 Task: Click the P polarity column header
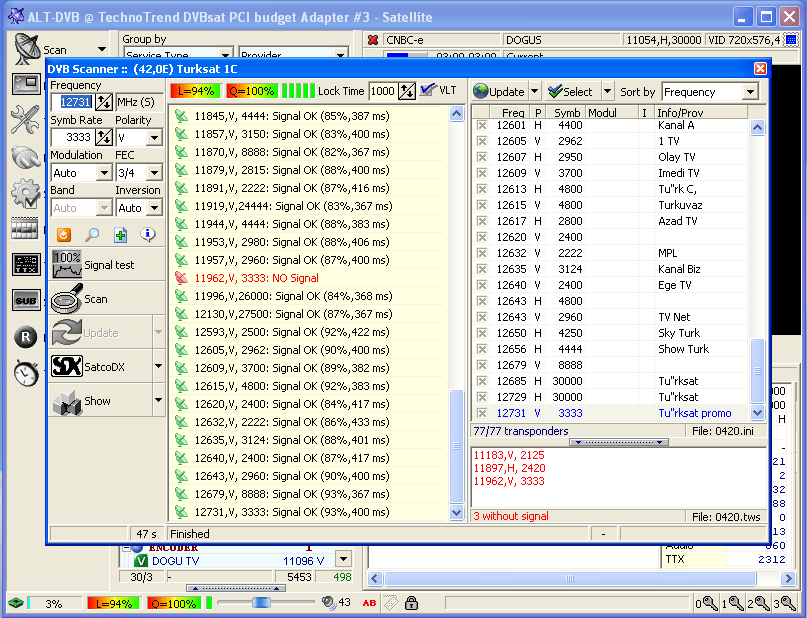click(538, 112)
